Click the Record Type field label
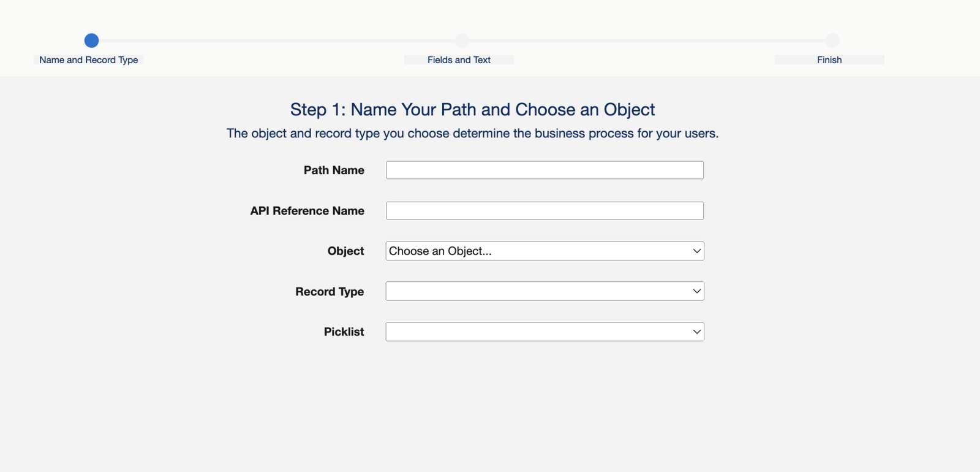The height and width of the screenshot is (472, 980). click(330, 292)
